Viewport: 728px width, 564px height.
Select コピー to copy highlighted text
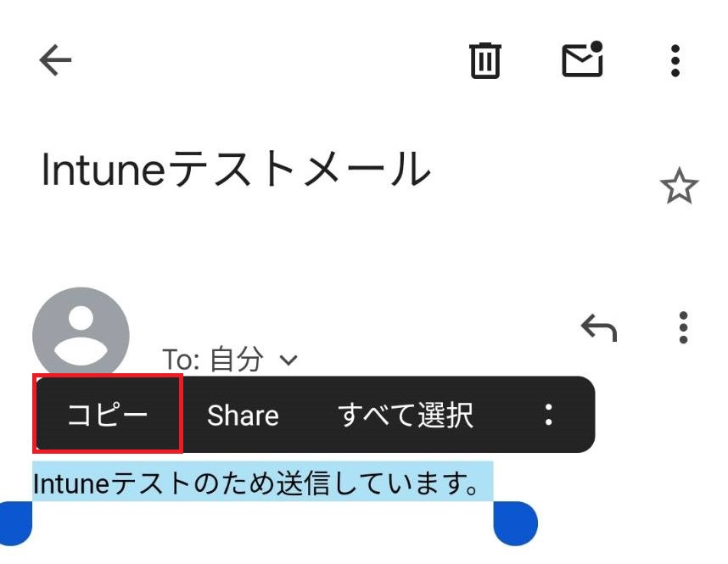click(x=106, y=415)
